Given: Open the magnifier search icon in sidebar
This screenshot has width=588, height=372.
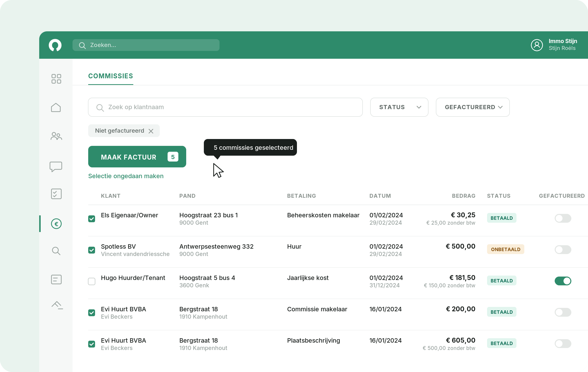Looking at the screenshot, I should click(56, 251).
